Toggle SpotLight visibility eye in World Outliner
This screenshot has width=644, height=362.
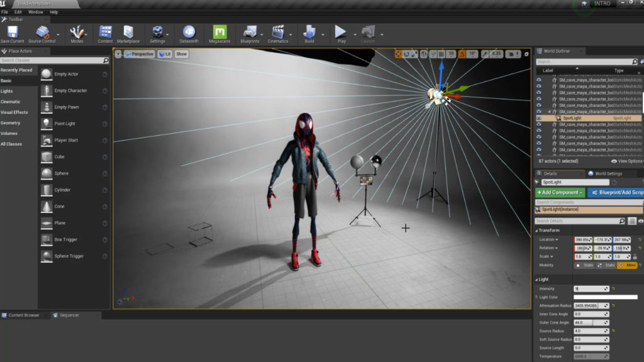[540, 118]
